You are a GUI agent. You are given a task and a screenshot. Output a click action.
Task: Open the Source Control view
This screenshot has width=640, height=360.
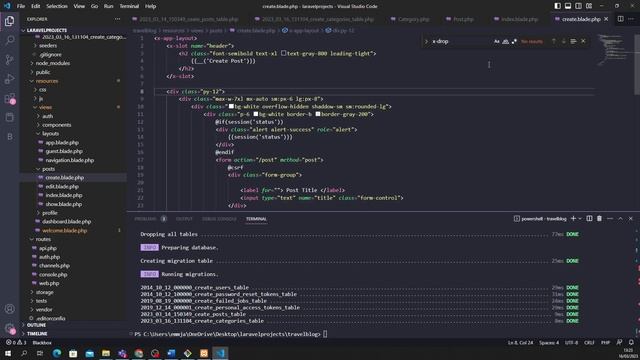pyautogui.click(x=9, y=60)
